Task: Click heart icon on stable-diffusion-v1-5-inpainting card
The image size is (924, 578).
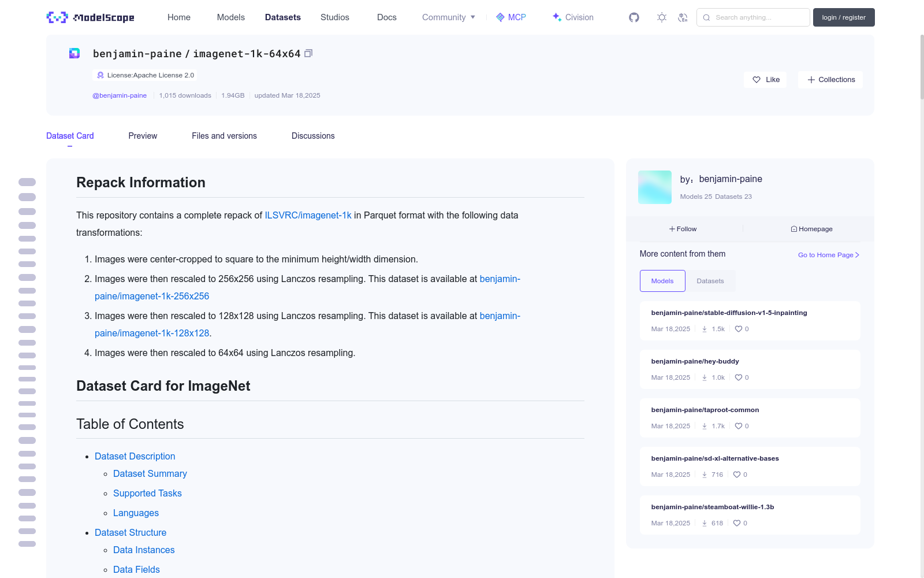Action: [x=738, y=329]
